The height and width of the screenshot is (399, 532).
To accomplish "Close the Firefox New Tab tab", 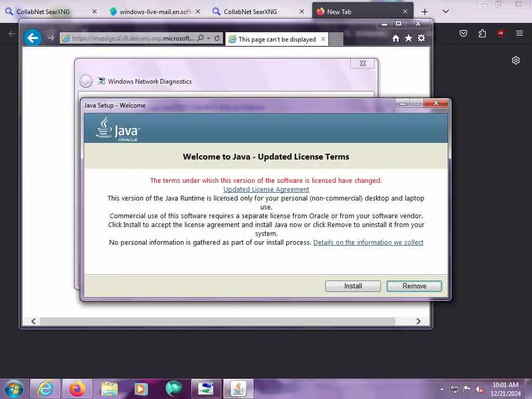I will (x=405, y=11).
